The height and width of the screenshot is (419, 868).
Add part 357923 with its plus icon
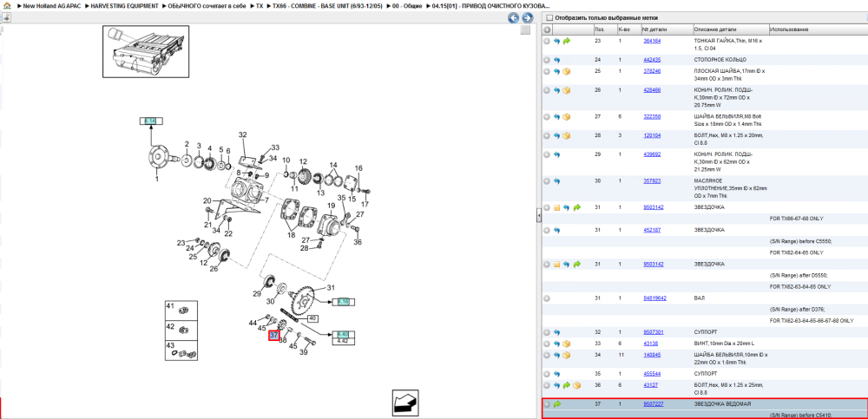point(546,181)
